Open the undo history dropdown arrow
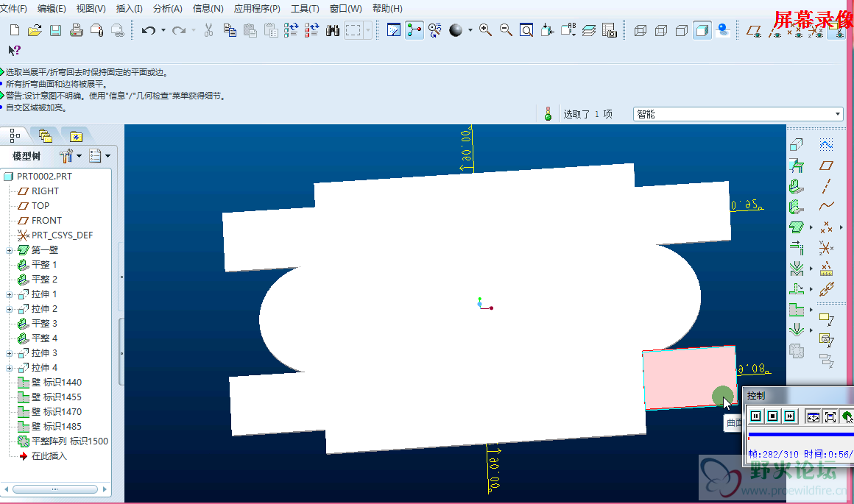 pyautogui.click(x=163, y=30)
